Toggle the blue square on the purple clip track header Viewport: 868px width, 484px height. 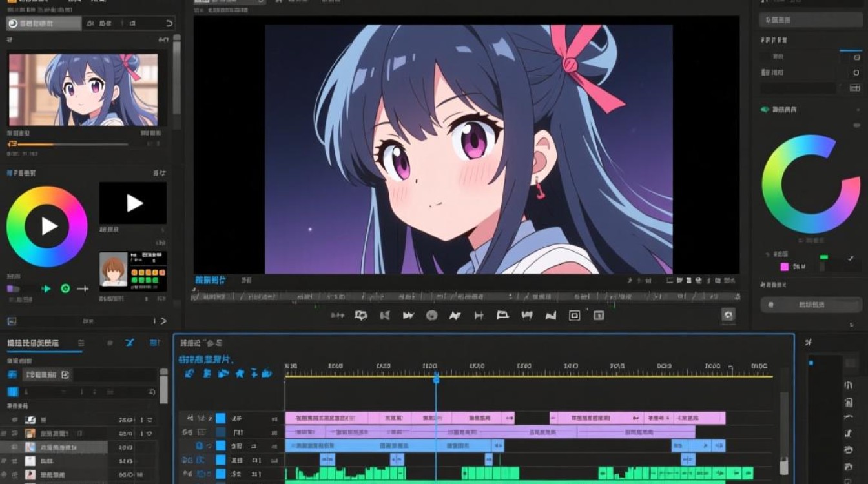[x=220, y=432]
